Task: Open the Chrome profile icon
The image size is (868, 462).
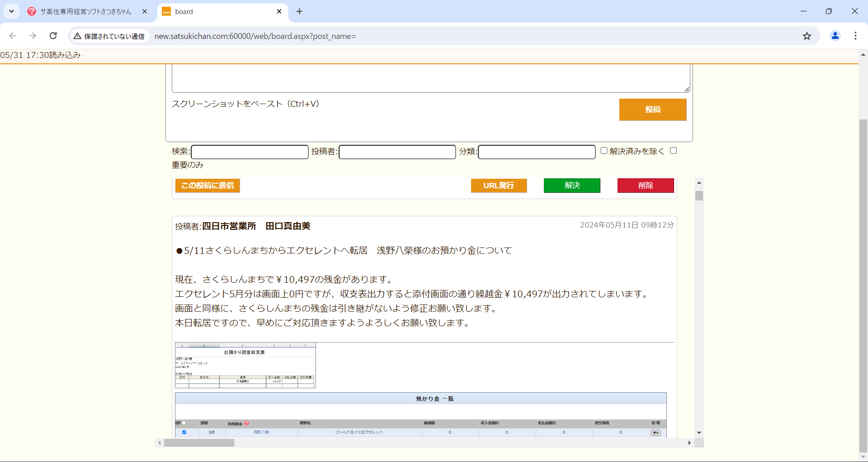Action: point(835,36)
